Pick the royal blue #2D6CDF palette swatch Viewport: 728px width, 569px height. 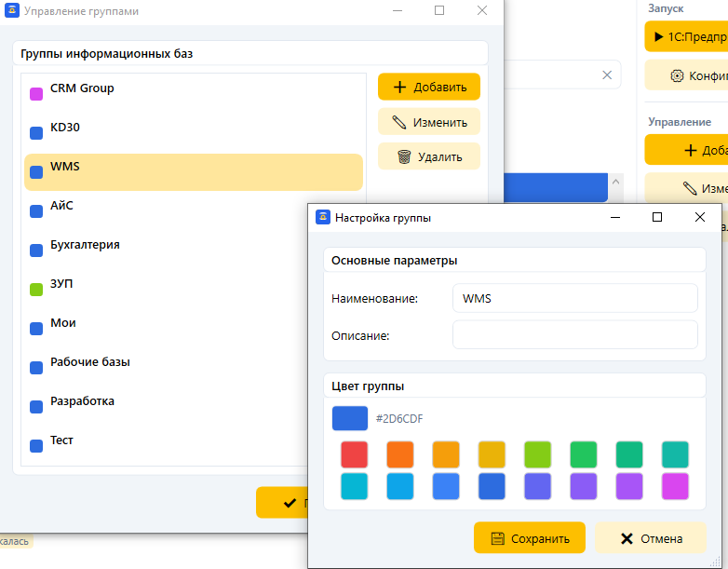click(x=492, y=486)
